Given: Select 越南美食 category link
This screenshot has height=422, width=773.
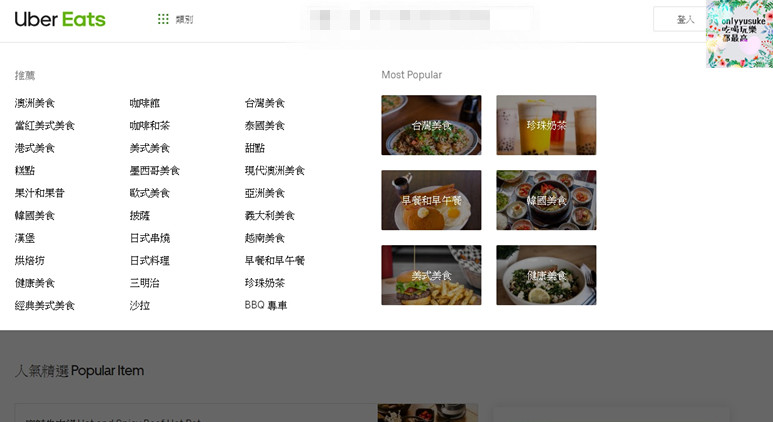Looking at the screenshot, I should 265,238.
